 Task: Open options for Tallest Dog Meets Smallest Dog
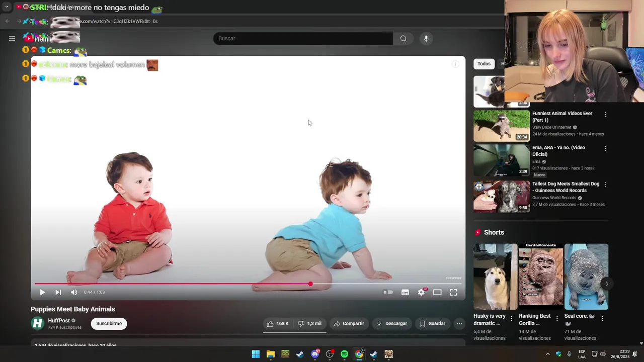pyautogui.click(x=606, y=185)
